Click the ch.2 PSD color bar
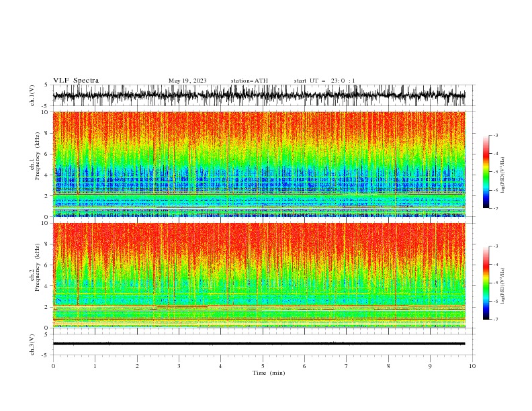 [486, 283]
